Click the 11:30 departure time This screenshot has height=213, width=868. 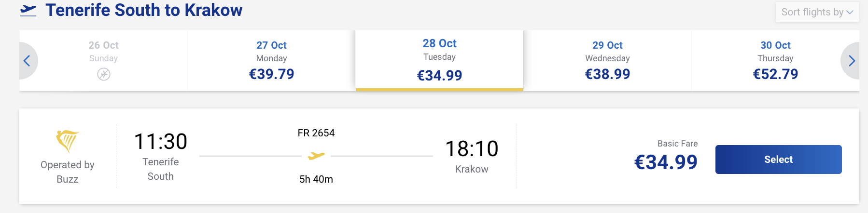161,142
